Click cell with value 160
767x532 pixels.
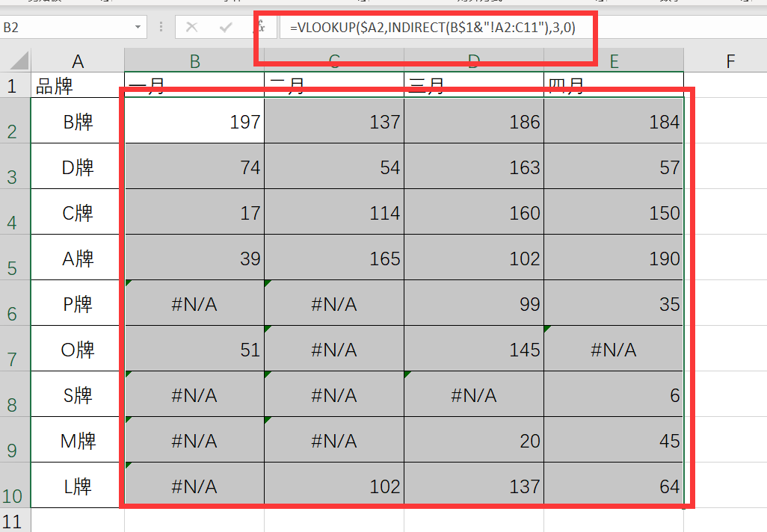(474, 211)
